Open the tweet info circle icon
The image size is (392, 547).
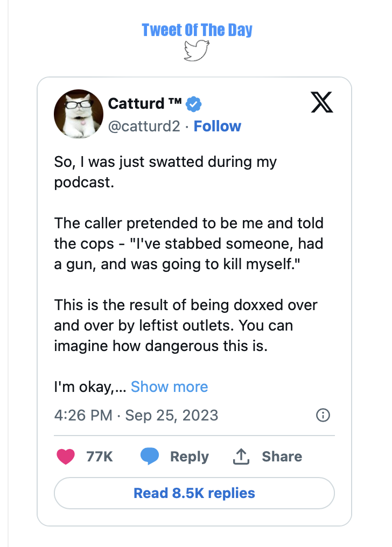click(x=323, y=415)
